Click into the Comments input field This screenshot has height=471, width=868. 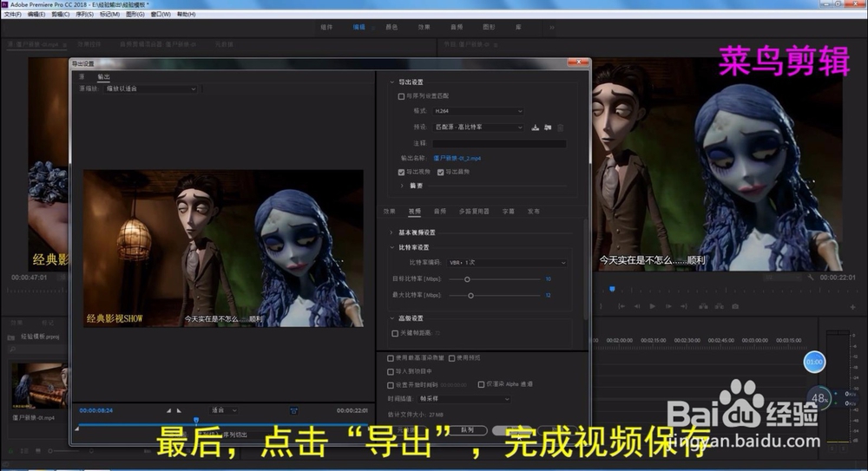(x=499, y=143)
